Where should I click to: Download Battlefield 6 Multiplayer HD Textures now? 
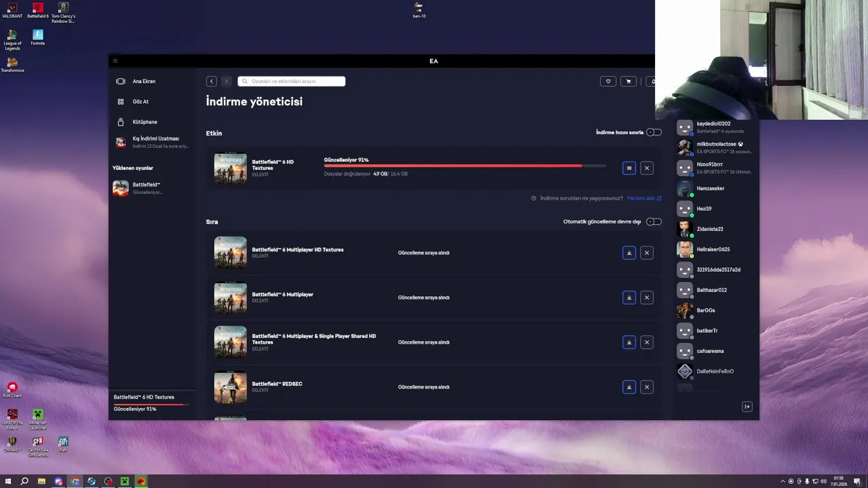(x=629, y=253)
